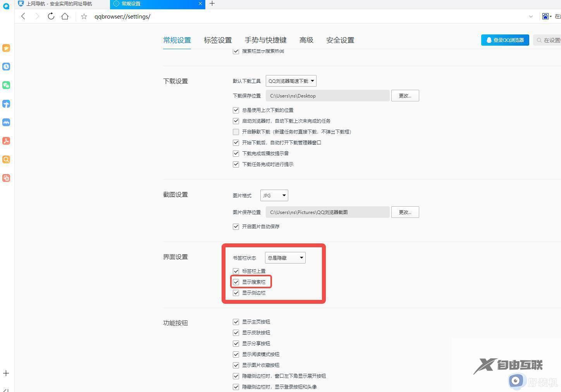Toggle 总是使用上次下载的位置 checkbox
Image resolution: width=561 pixels, height=392 pixels.
click(236, 110)
